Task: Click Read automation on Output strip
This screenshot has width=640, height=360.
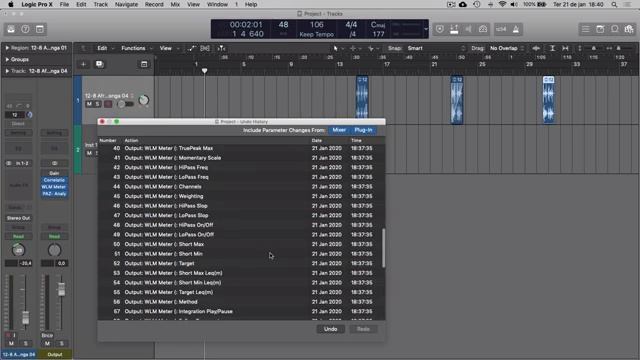Action: [54, 236]
